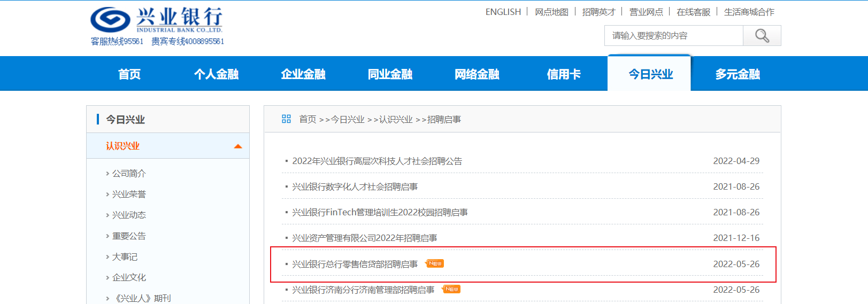Click date 2022-04-29
868x304 pixels.
pyautogui.click(x=736, y=161)
